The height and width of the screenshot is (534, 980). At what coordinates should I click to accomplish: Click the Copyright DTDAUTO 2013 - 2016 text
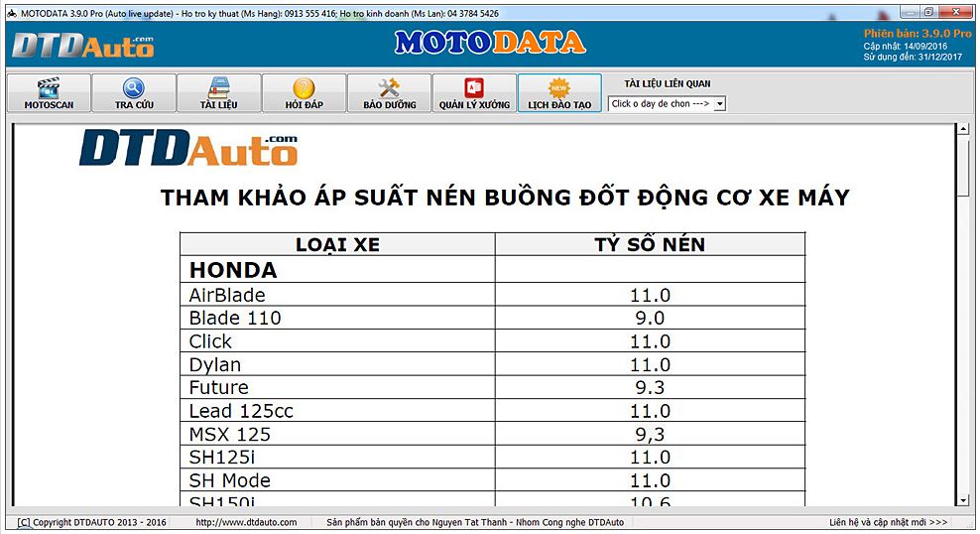pyautogui.click(x=92, y=522)
